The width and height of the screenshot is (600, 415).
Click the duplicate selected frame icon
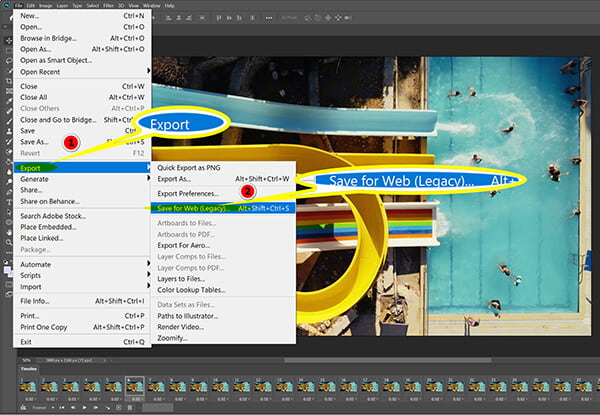point(119,408)
